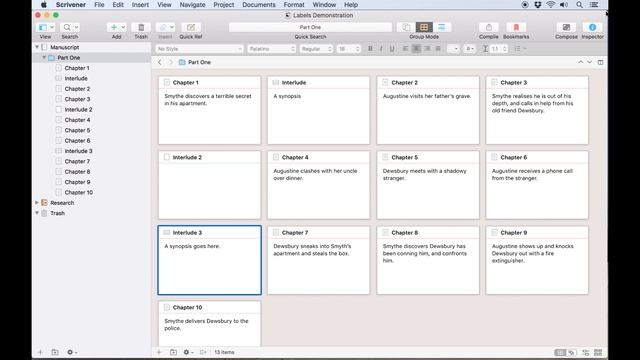Collapse the Manuscript folder triangle
Image resolution: width=640 pixels, height=360 pixels.
[37, 47]
